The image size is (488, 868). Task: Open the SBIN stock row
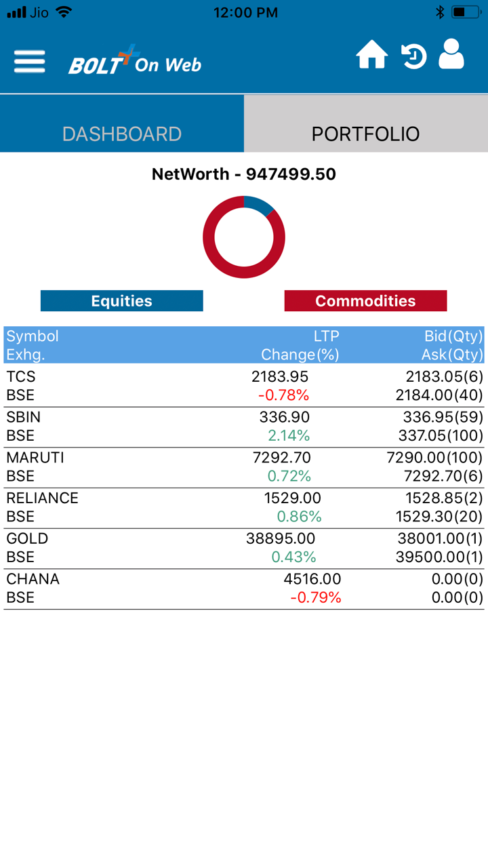[244, 427]
